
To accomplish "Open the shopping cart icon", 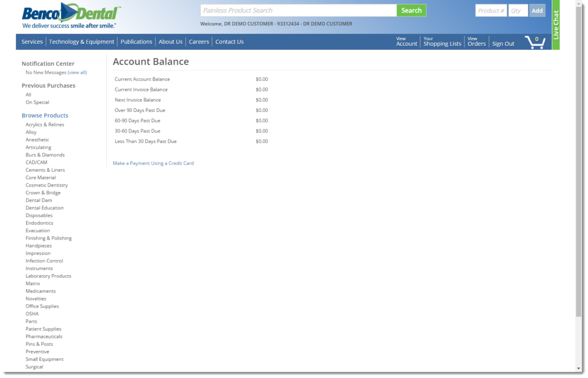I will pos(535,41).
